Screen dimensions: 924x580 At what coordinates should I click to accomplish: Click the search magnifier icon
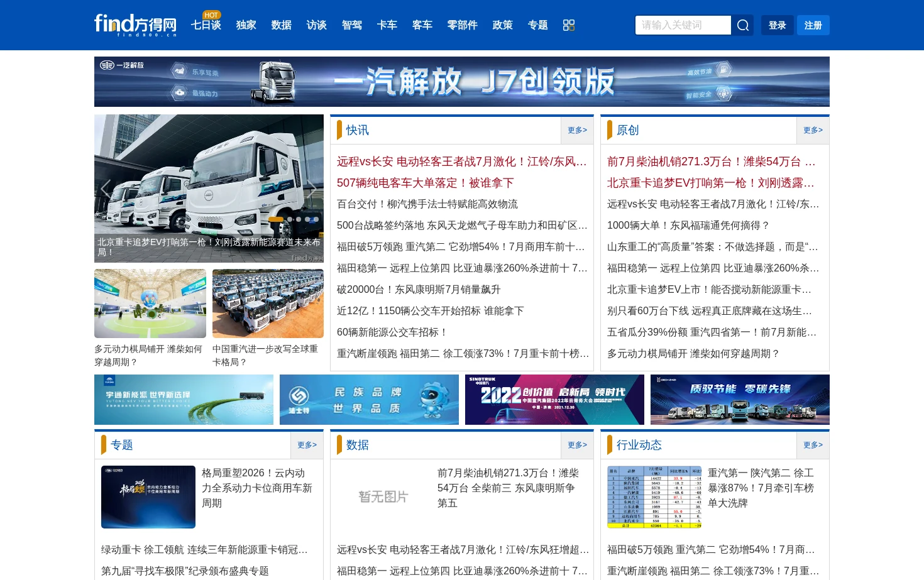[743, 25]
